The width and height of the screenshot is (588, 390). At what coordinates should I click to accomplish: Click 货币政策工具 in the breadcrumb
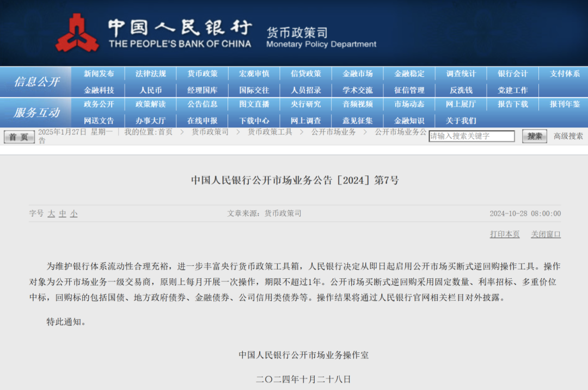[270, 132]
